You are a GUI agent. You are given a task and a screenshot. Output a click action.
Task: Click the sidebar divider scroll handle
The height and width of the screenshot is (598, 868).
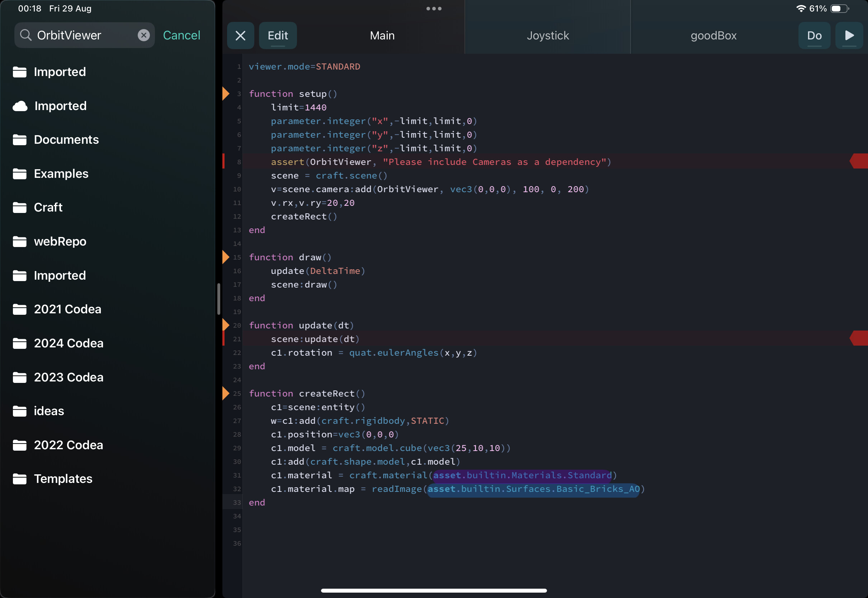point(218,299)
